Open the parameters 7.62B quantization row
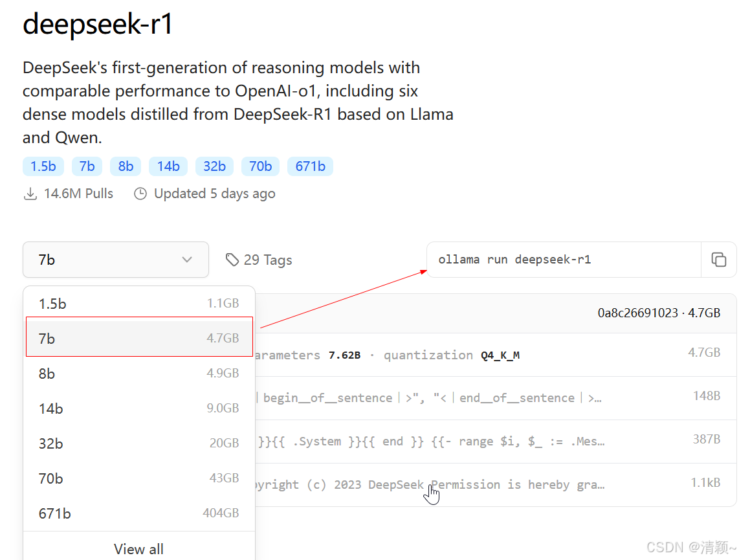Screen dimensions: 739x560 (x=495, y=355)
